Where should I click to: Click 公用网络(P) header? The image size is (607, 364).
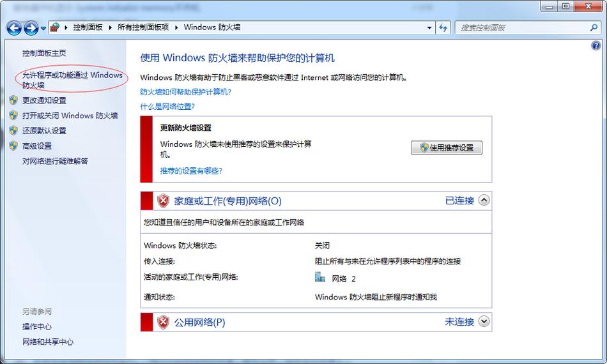(x=199, y=322)
